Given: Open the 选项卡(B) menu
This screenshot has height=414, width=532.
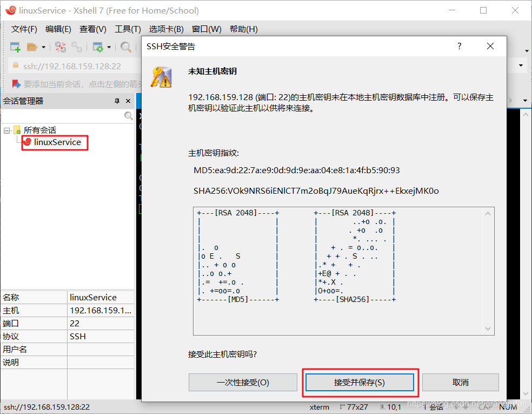Looking at the screenshot, I should tap(167, 29).
